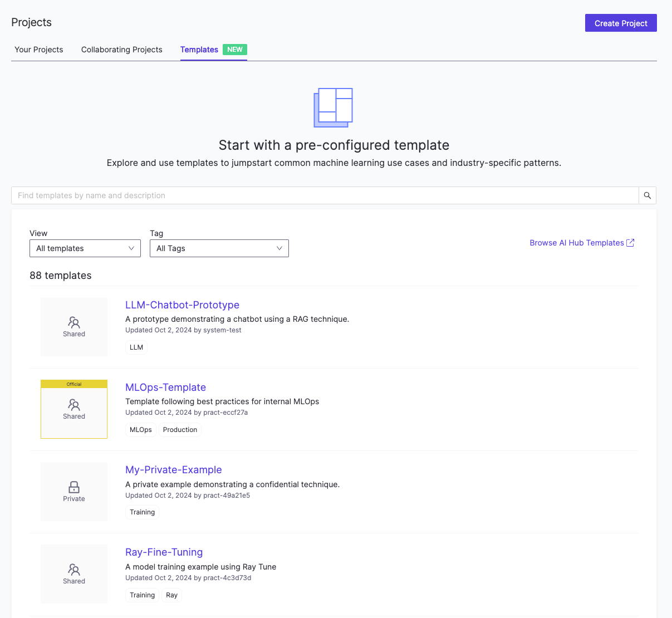Click the search magnifier icon button
Image resolution: width=672 pixels, height=618 pixels.
648,195
